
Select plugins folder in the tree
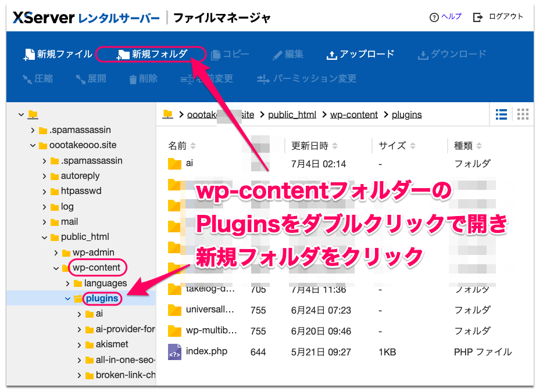point(102,299)
